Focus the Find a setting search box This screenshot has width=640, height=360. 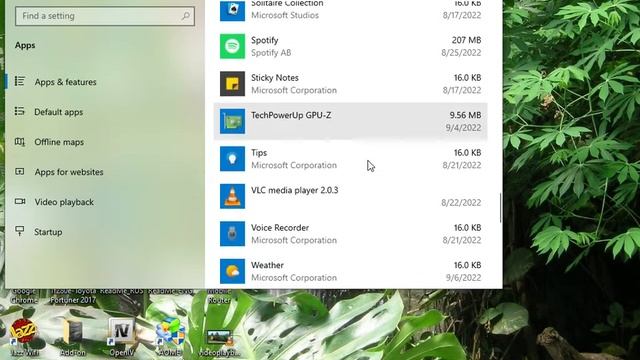pos(105,16)
